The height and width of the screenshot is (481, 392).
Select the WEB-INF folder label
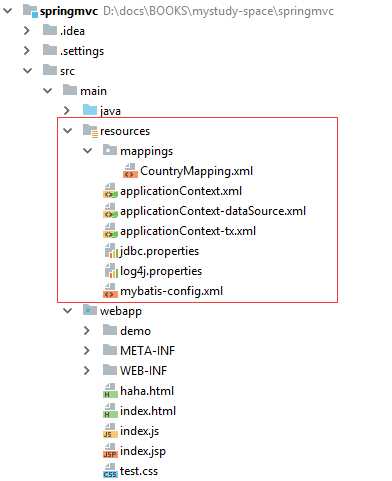pyautogui.click(x=144, y=371)
